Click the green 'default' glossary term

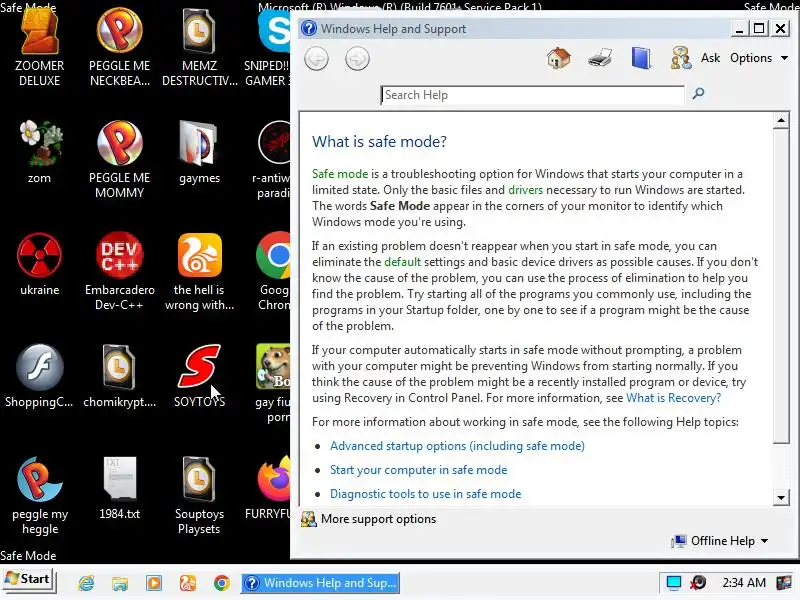click(403, 262)
